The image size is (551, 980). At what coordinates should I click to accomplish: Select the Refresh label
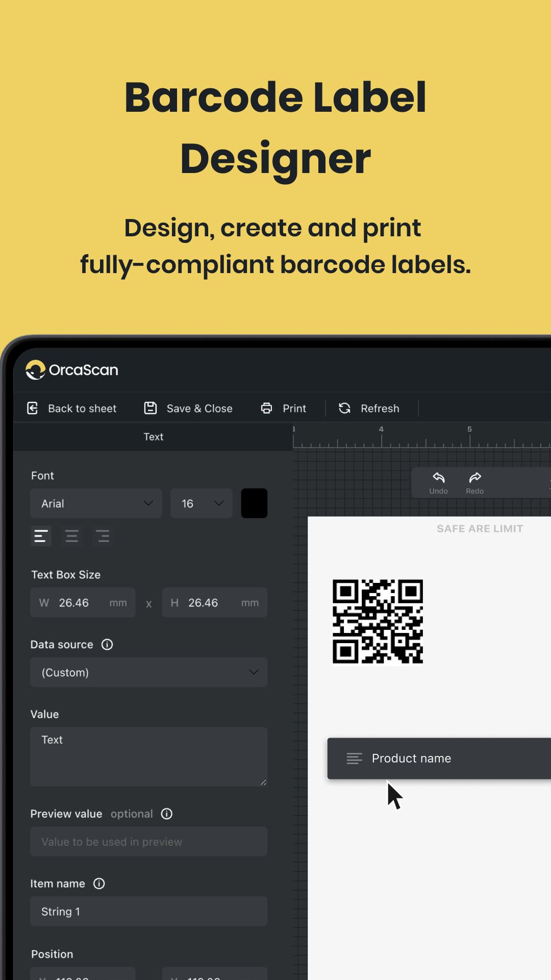(x=380, y=408)
